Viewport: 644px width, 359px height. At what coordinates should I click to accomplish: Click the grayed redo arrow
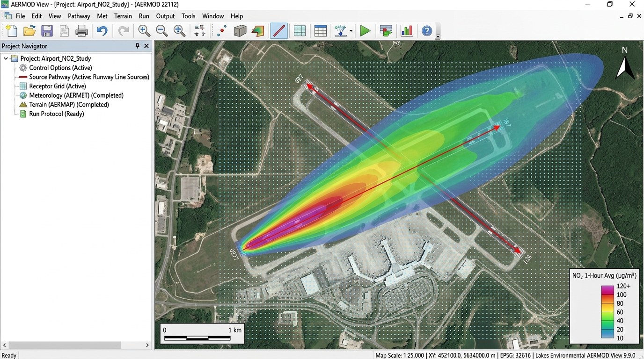click(123, 31)
